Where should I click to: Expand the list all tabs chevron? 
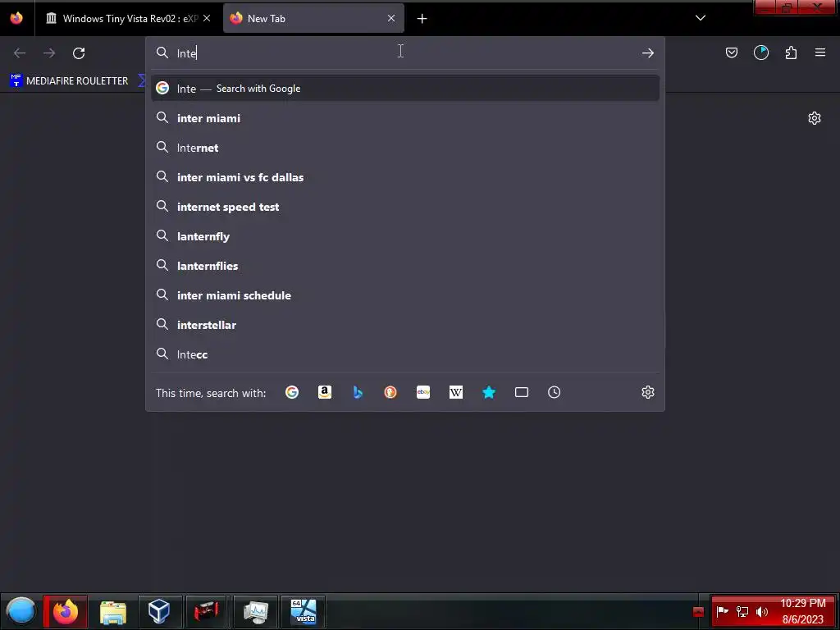coord(701,18)
